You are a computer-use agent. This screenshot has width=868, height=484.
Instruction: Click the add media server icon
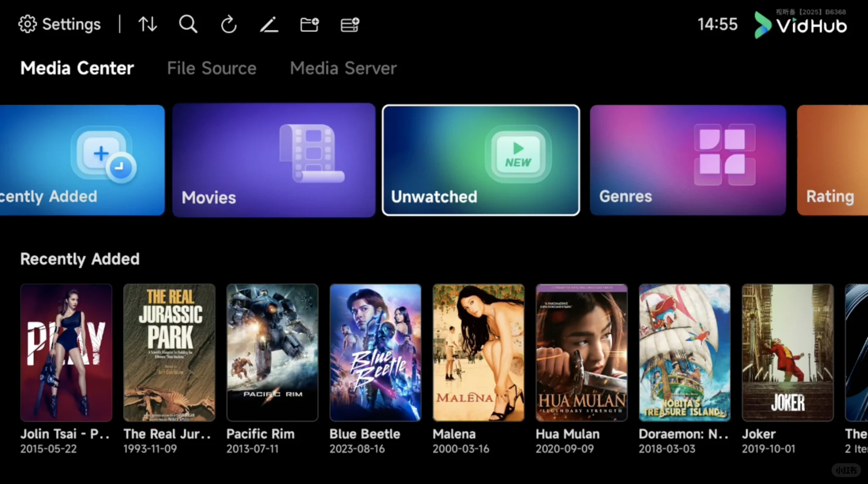(x=350, y=24)
